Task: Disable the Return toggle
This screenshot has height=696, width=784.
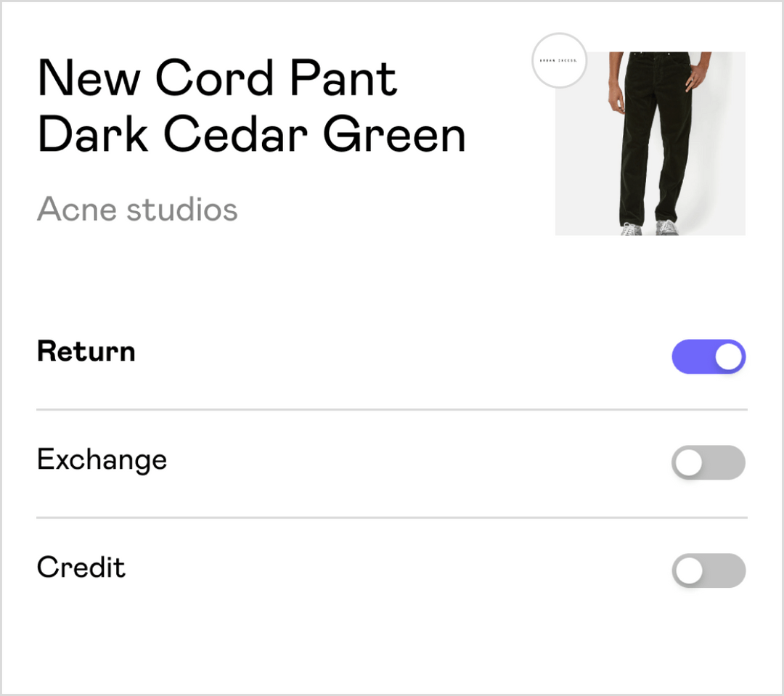Action: [709, 357]
